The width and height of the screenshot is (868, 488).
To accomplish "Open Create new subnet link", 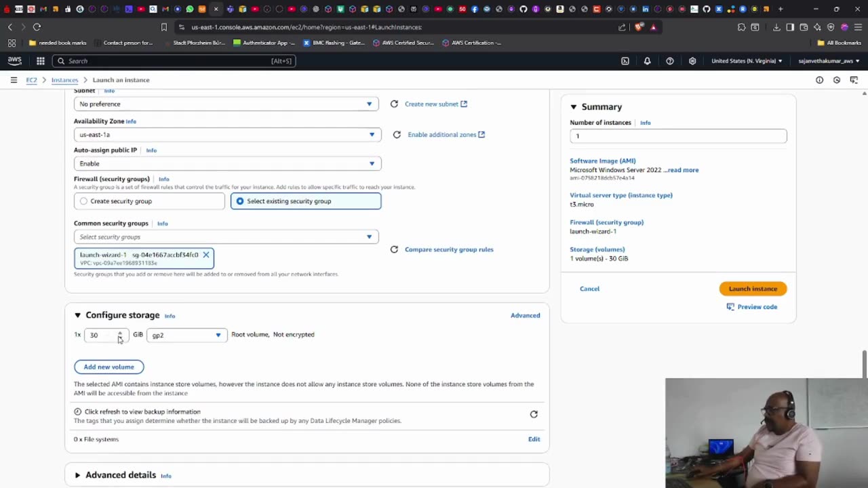I will point(436,104).
